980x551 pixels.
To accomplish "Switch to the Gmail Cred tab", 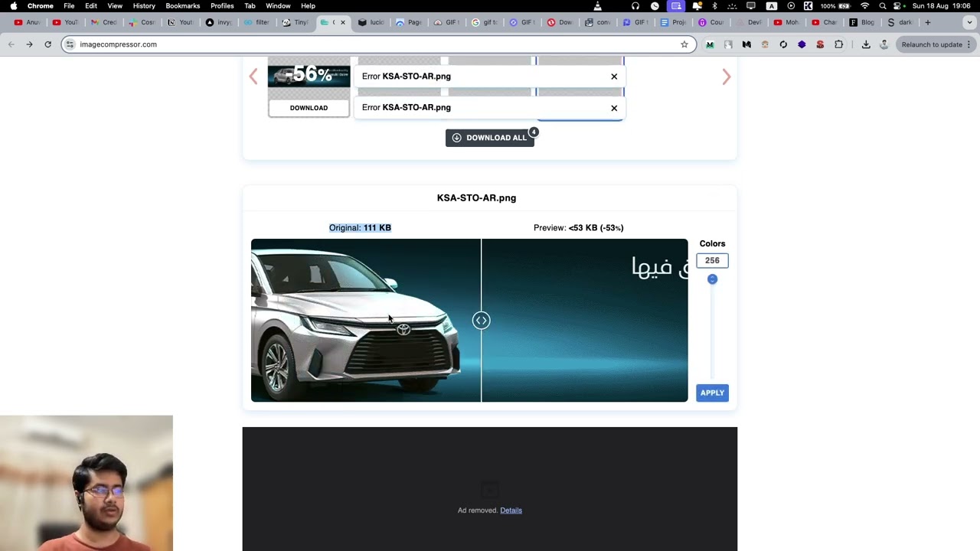I will [x=103, y=22].
